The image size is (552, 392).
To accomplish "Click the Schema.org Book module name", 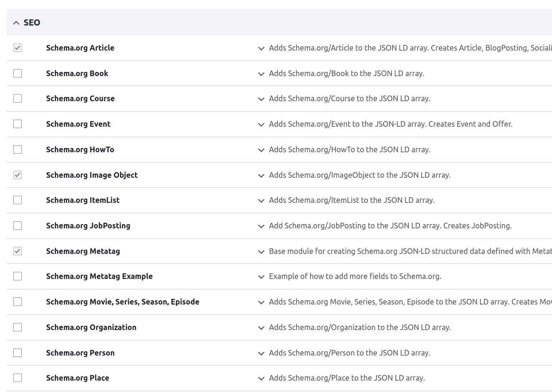I will tap(77, 73).
